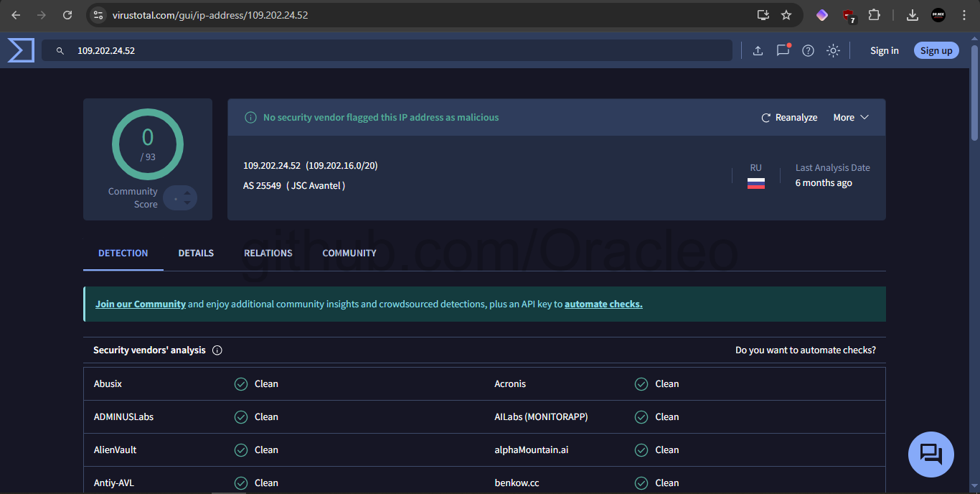980x494 pixels.
Task: Open the Join our Community link
Action: 141,304
